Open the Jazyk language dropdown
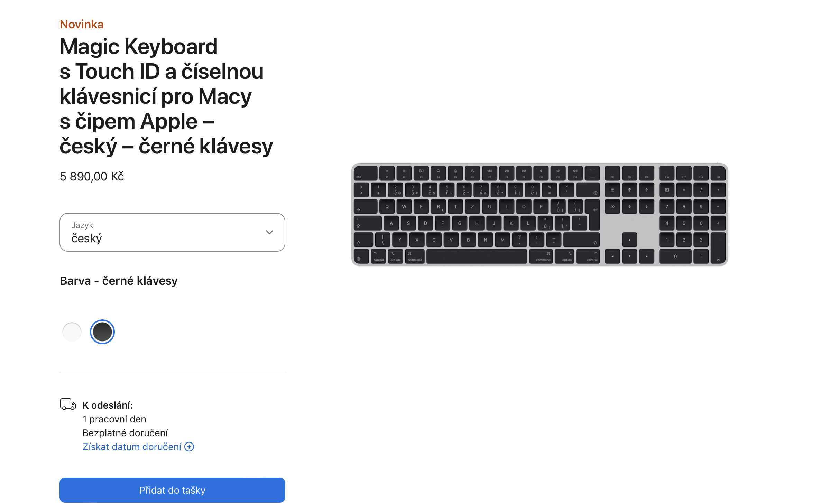This screenshot has height=504, width=839. pyautogui.click(x=172, y=232)
